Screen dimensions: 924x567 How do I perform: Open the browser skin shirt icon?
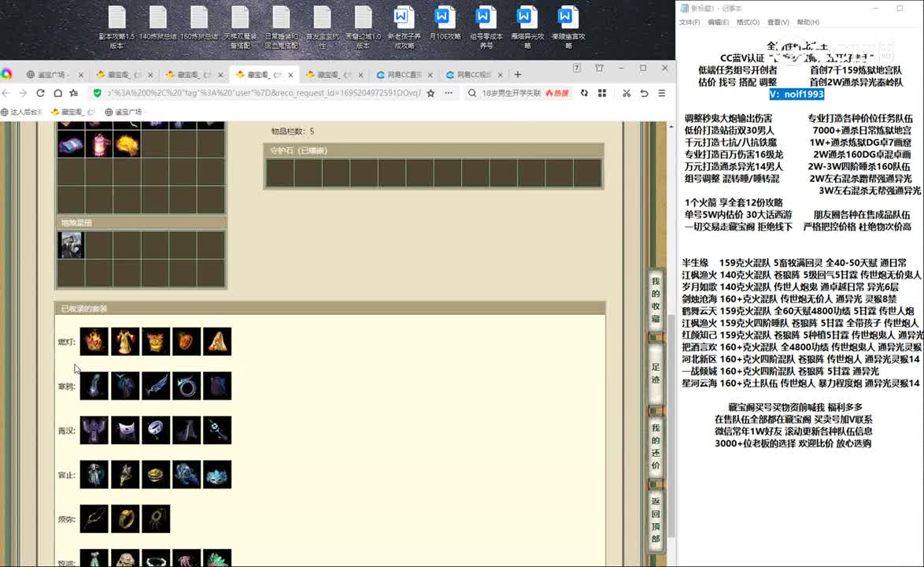coord(599,69)
